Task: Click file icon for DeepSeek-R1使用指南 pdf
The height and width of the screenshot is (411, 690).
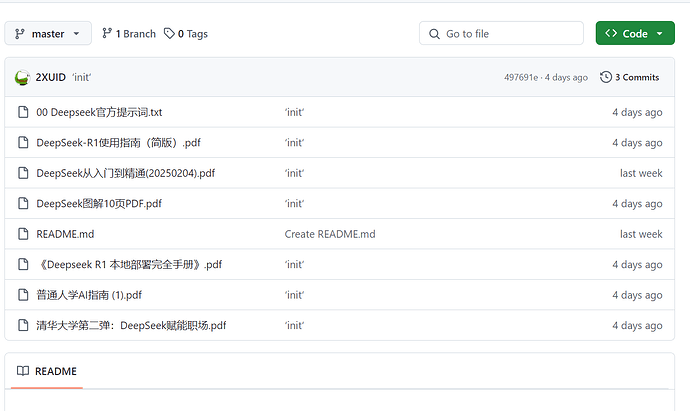Action: pyautogui.click(x=23, y=143)
